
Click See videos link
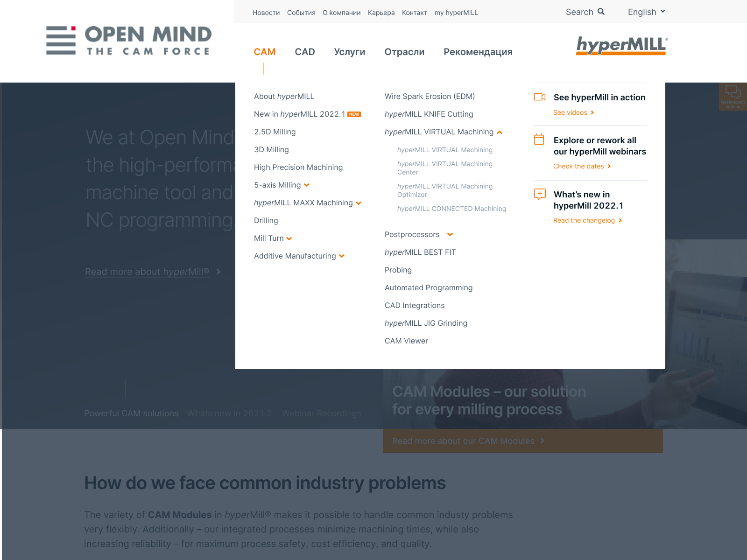[574, 112]
